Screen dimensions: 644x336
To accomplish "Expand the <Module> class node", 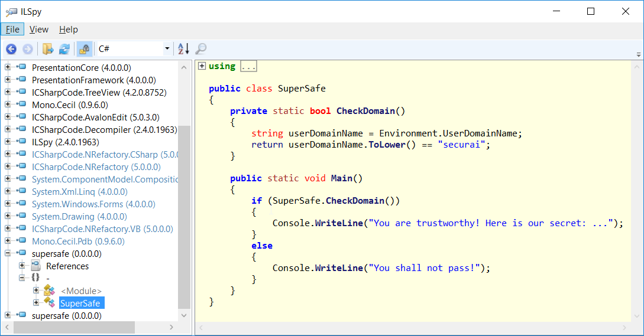I will (36, 291).
